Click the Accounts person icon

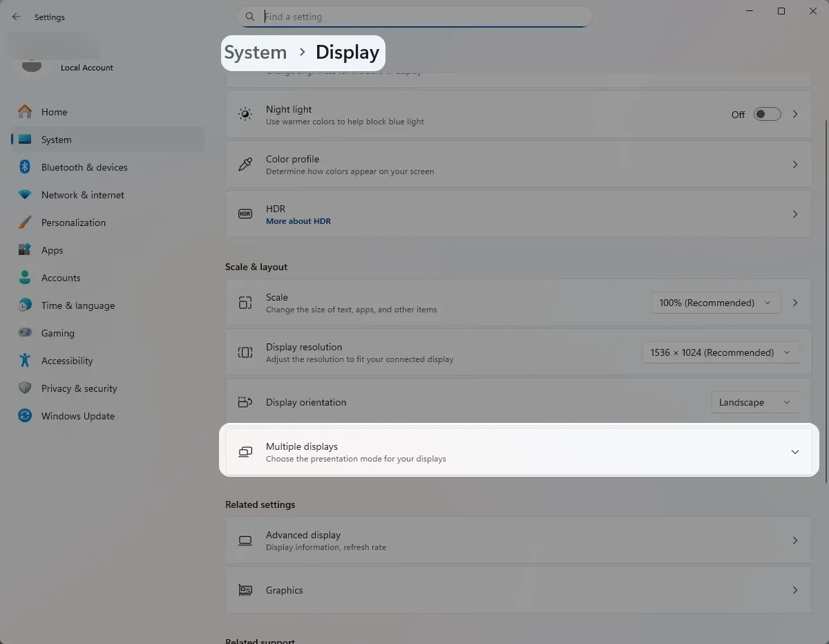25,277
